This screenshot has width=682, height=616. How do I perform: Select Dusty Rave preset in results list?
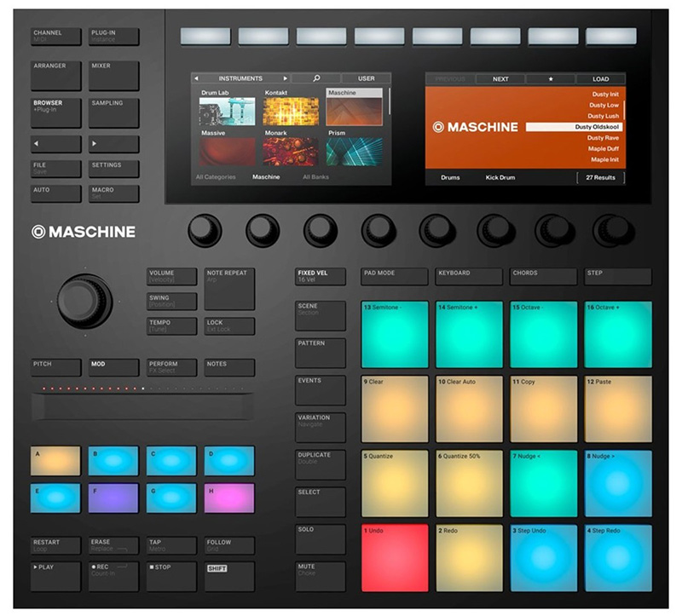click(x=603, y=138)
